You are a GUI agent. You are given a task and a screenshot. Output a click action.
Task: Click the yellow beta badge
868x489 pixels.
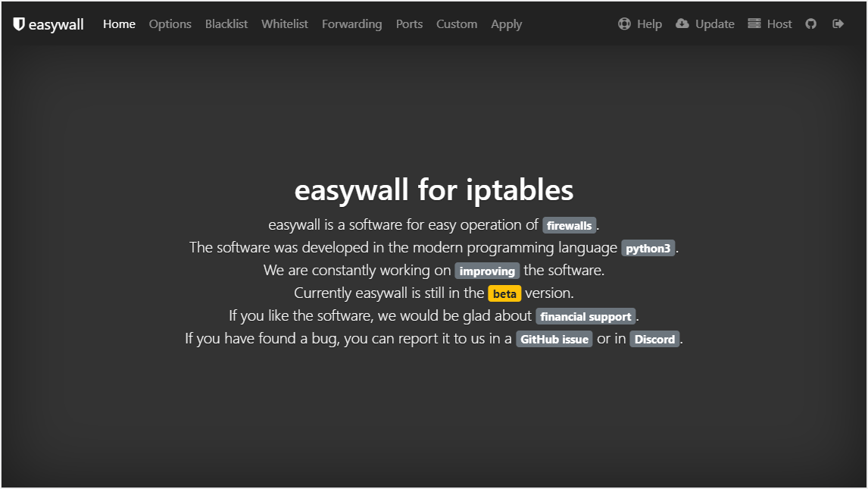pyautogui.click(x=504, y=293)
